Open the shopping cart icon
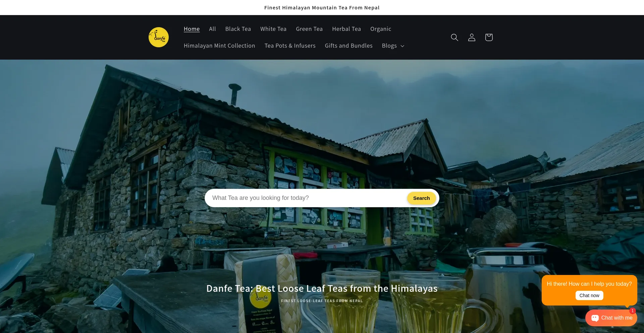 pyautogui.click(x=488, y=37)
